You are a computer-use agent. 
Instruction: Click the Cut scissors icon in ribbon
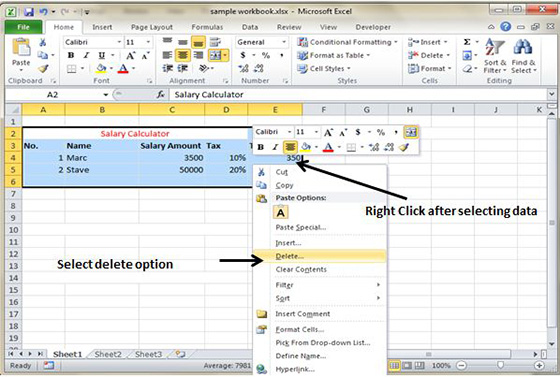[x=43, y=42]
